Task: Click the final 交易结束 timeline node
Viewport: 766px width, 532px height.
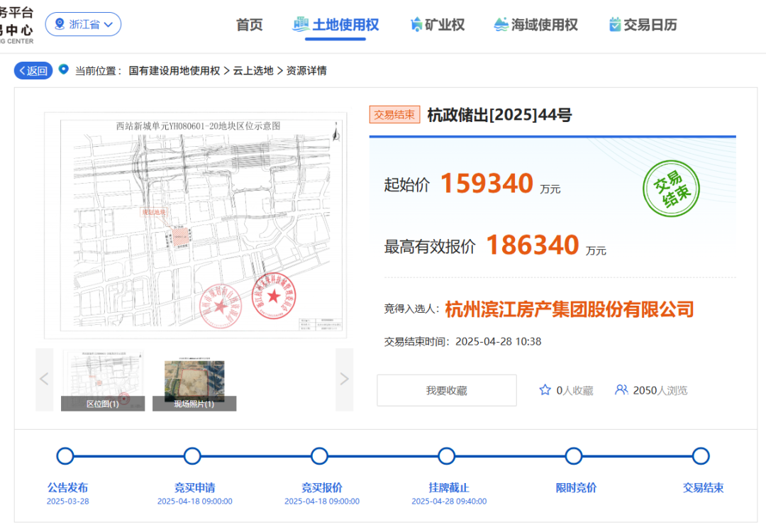Action: click(x=701, y=456)
